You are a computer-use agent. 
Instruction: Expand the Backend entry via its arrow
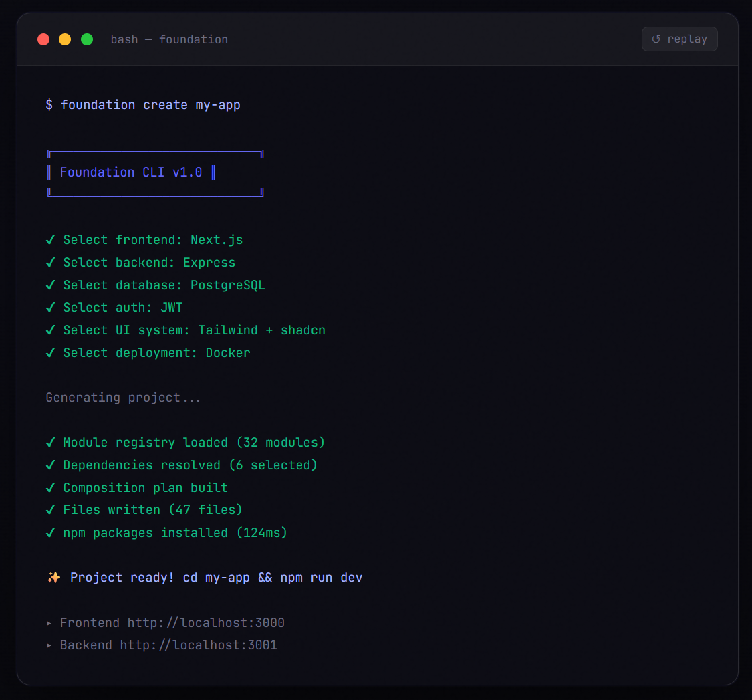49,645
